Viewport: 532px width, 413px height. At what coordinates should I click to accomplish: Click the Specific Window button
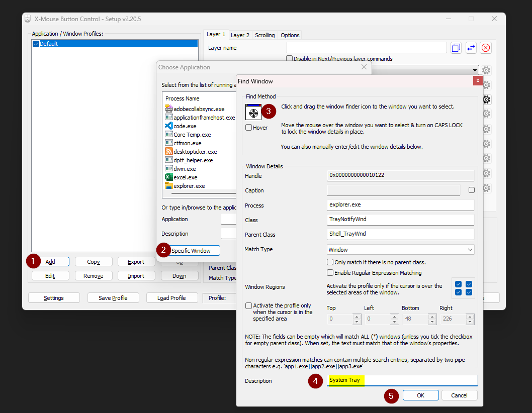coord(191,251)
